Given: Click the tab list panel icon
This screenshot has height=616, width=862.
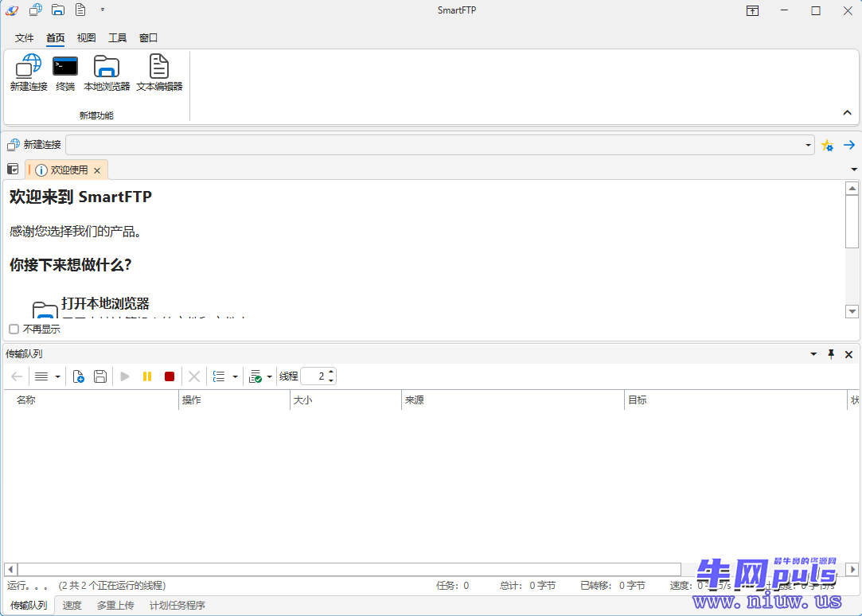Looking at the screenshot, I should pos(13,170).
